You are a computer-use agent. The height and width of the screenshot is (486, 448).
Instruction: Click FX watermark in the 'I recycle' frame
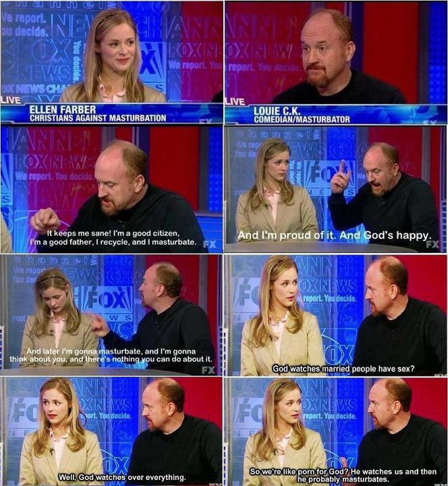click(210, 244)
